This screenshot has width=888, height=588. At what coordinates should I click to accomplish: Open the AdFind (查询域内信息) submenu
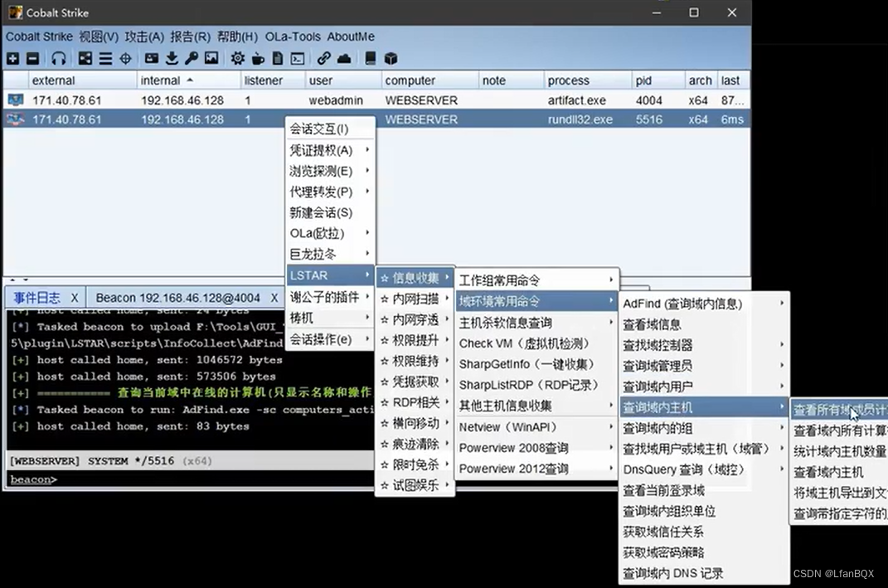tap(704, 304)
